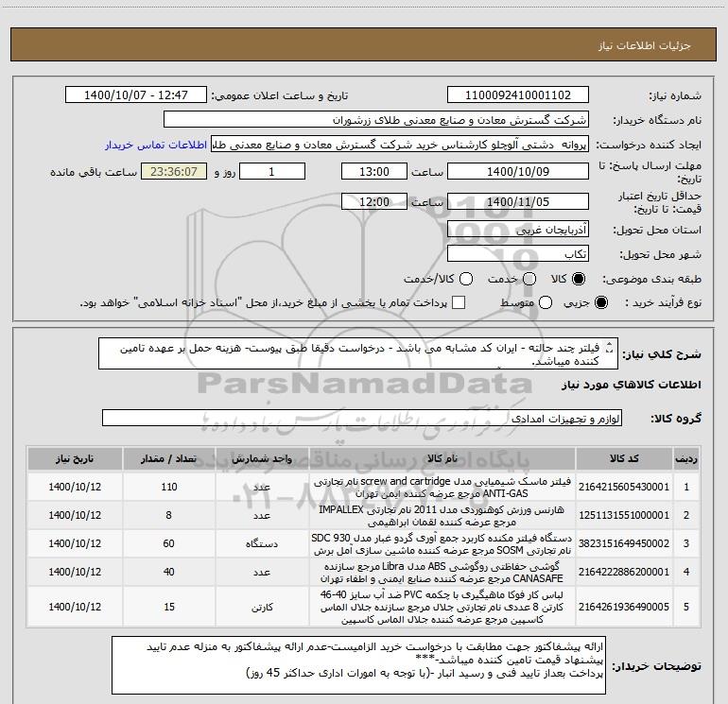Click quantity 40 in row 4

(x=169, y=572)
